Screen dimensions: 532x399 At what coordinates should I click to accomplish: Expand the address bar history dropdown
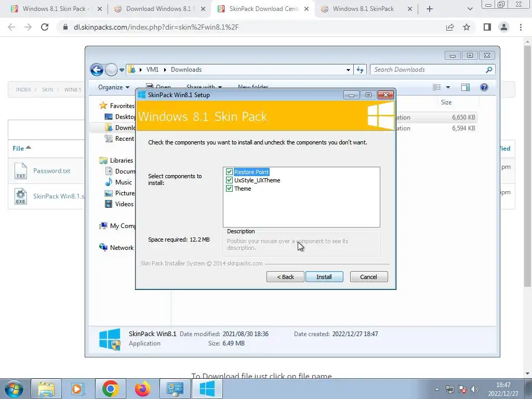click(348, 70)
